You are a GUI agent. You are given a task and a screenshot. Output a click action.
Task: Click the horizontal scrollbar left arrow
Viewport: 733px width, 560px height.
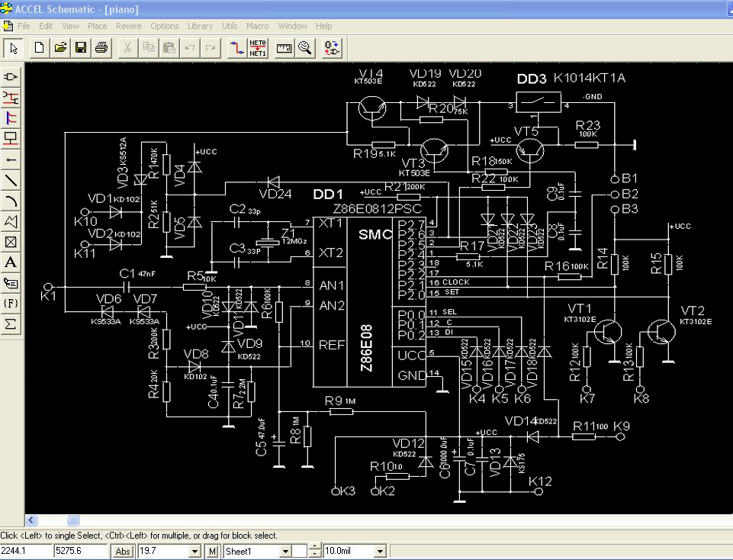click(31, 521)
